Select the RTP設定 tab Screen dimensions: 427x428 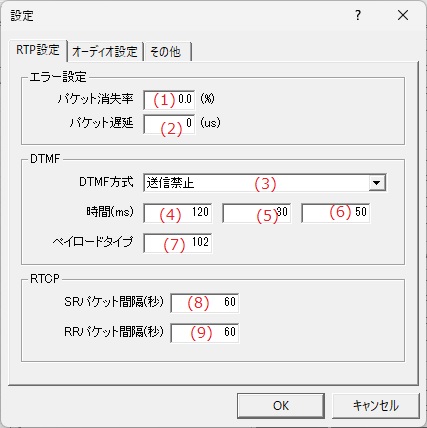point(38,50)
